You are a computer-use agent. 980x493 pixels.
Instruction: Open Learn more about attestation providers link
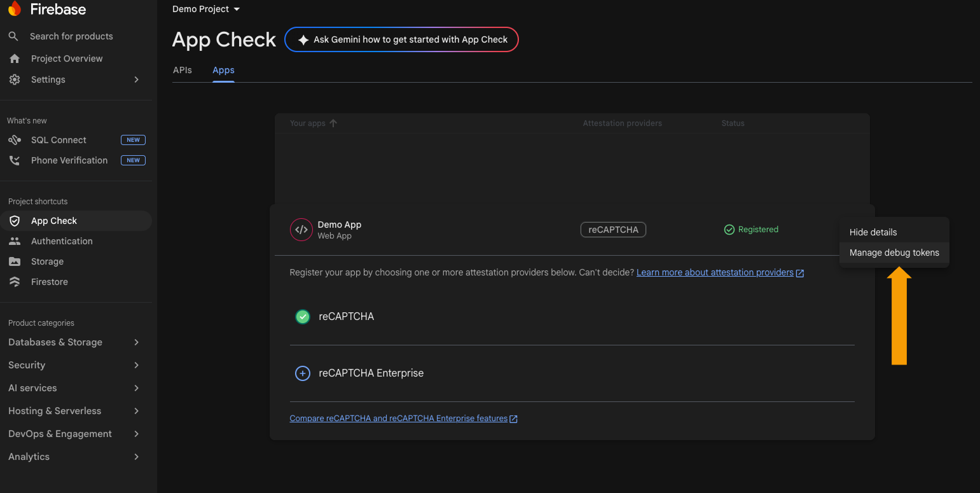coord(715,272)
